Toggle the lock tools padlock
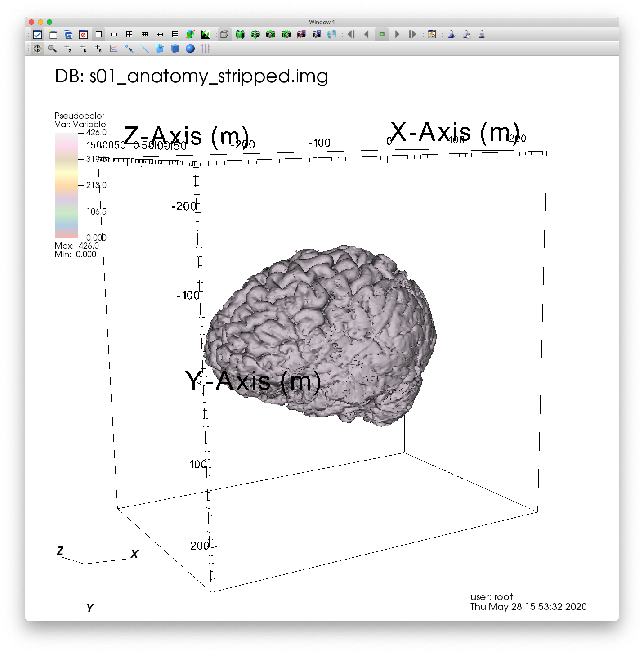The image size is (644, 654). pos(482,34)
